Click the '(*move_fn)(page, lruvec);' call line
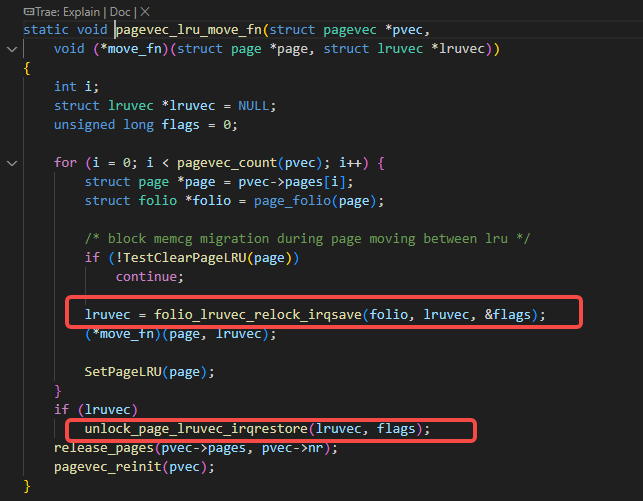The height and width of the screenshot is (501, 643). [x=180, y=334]
